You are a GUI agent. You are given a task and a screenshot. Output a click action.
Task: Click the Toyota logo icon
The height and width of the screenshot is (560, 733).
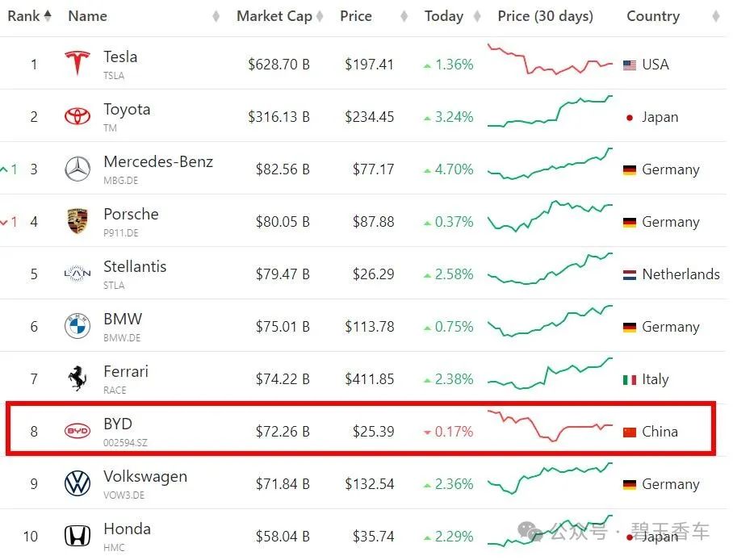pyautogui.click(x=77, y=116)
